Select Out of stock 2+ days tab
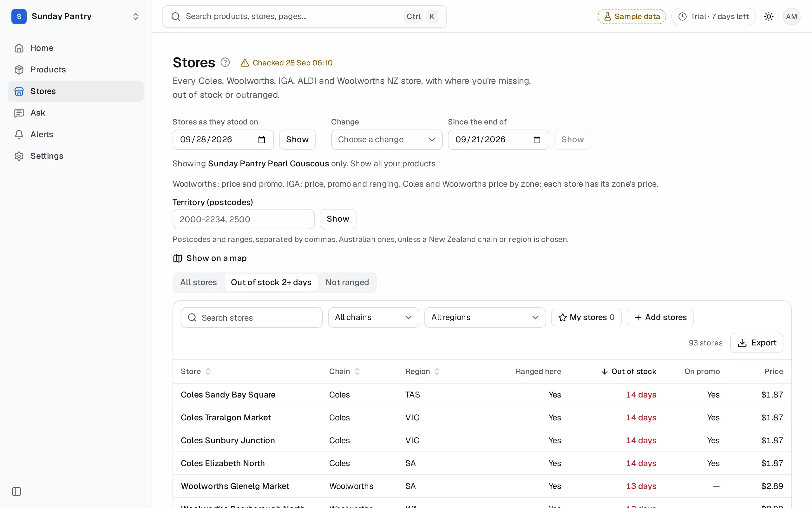 (x=271, y=283)
